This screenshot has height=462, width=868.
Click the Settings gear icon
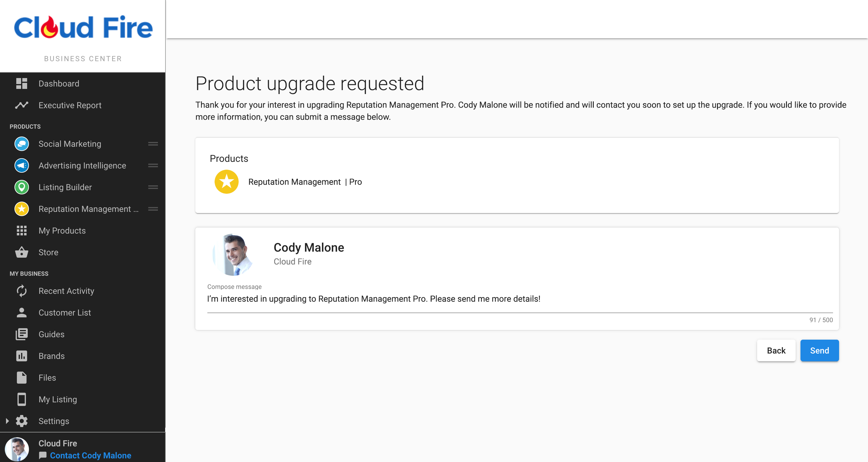pos(22,421)
